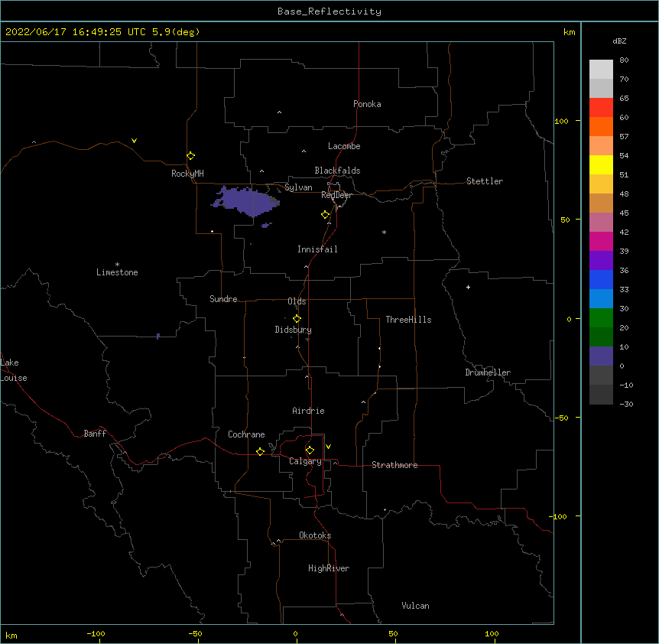Click the Calgary city label

tap(305, 461)
